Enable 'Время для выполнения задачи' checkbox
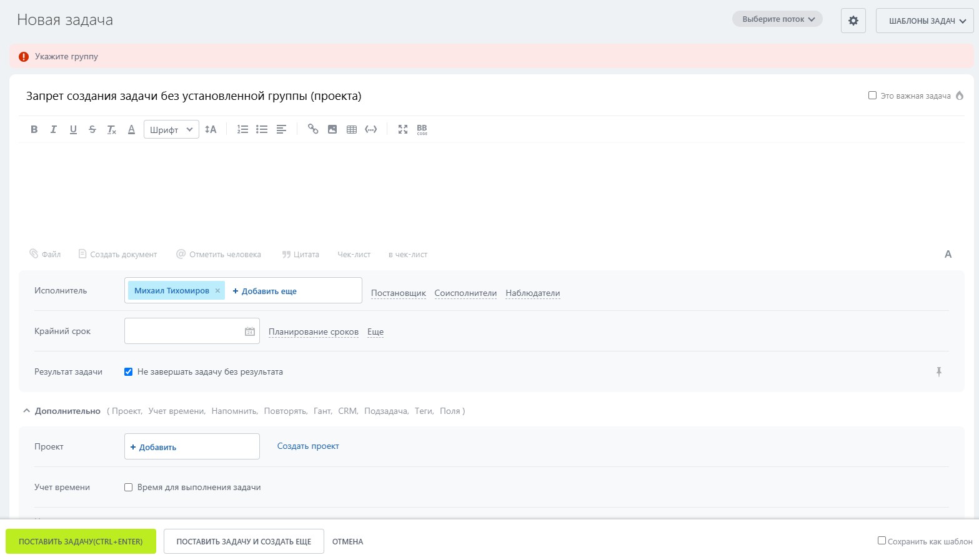979x560 pixels. 128,488
